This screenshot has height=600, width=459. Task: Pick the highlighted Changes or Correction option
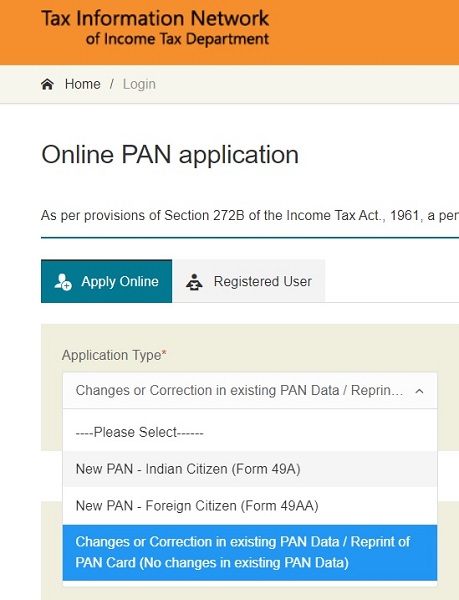pos(250,553)
